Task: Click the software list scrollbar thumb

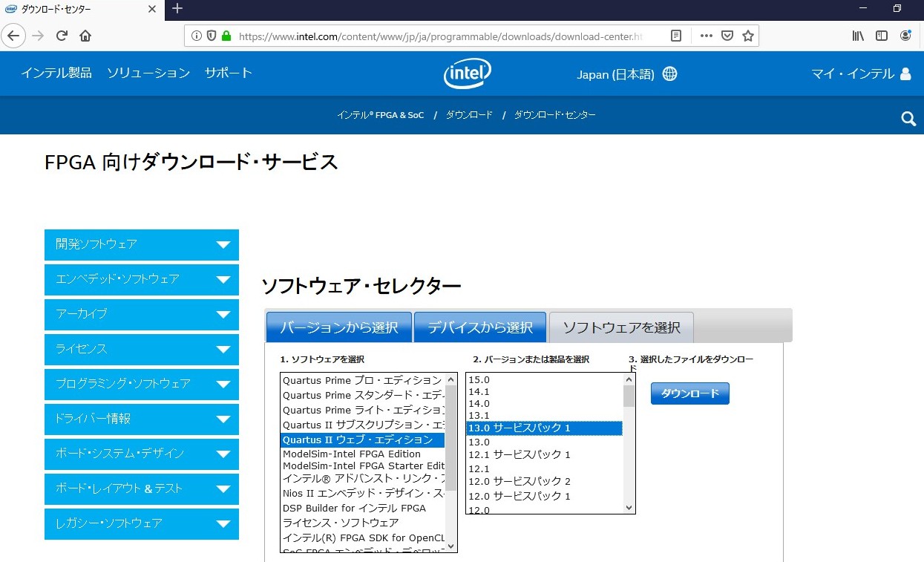Action: pos(450,438)
